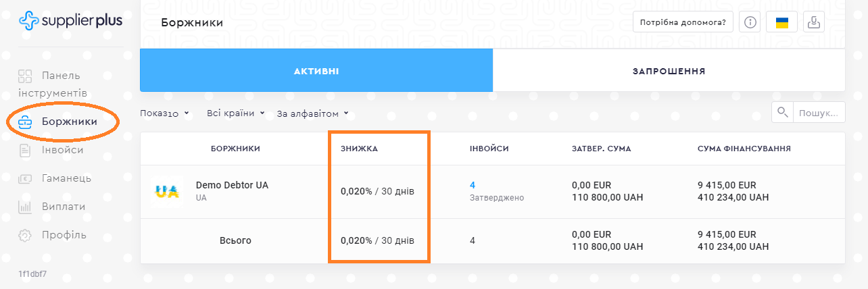Click the Supplier Plus logo
Screen dimensions: 868x289
pyautogui.click(x=70, y=21)
